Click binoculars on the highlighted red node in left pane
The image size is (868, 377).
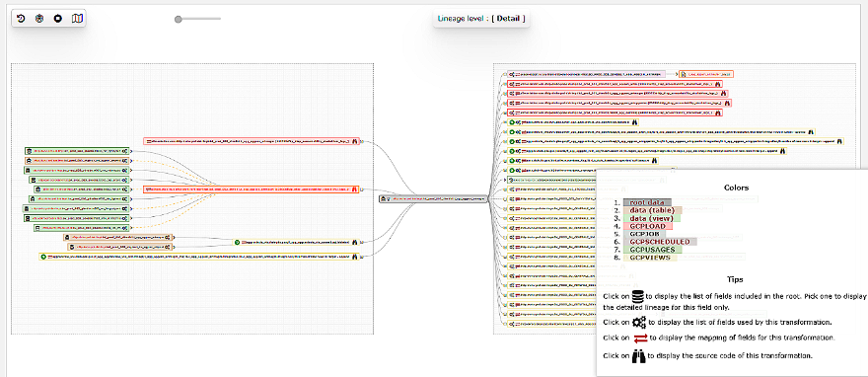(x=354, y=189)
